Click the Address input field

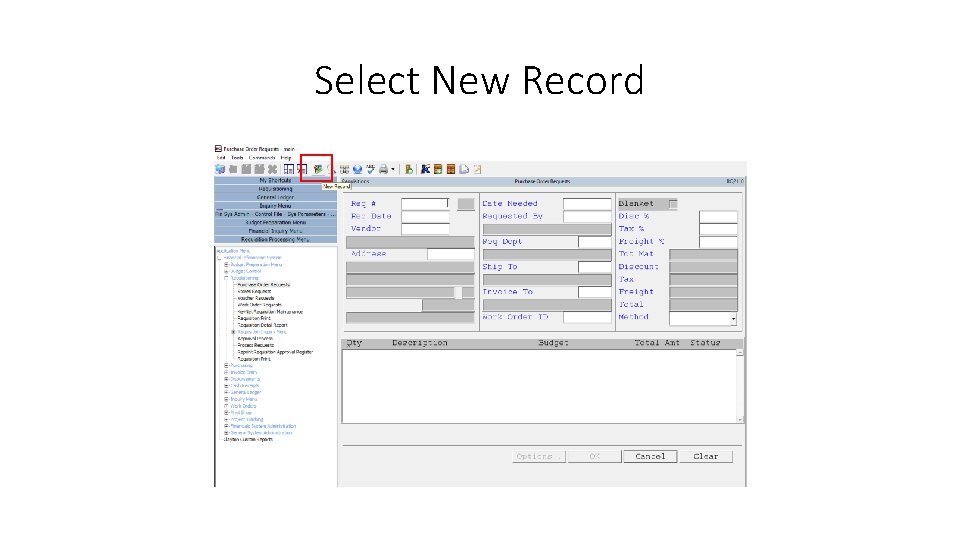click(x=451, y=253)
